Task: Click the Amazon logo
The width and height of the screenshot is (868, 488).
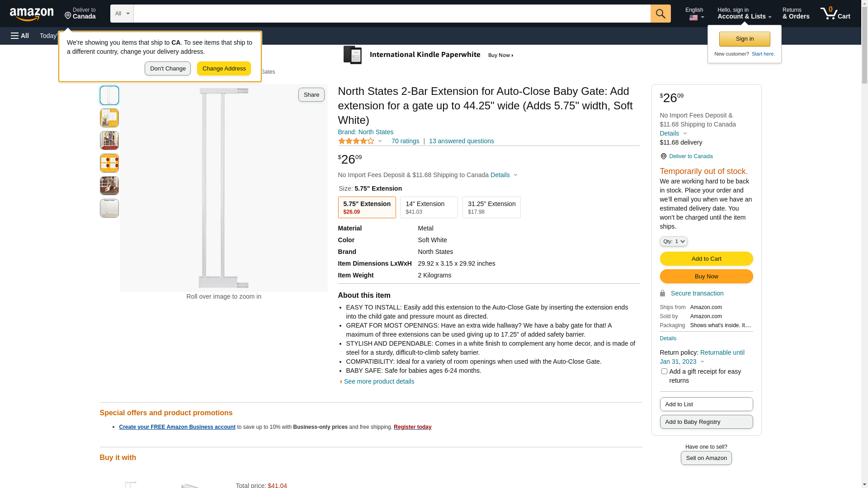Action: 32,14
